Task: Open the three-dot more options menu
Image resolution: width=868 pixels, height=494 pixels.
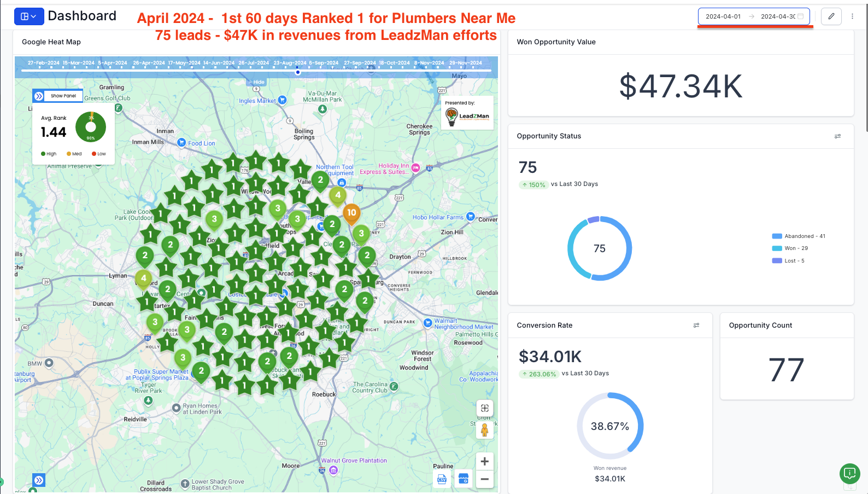Action: (852, 16)
